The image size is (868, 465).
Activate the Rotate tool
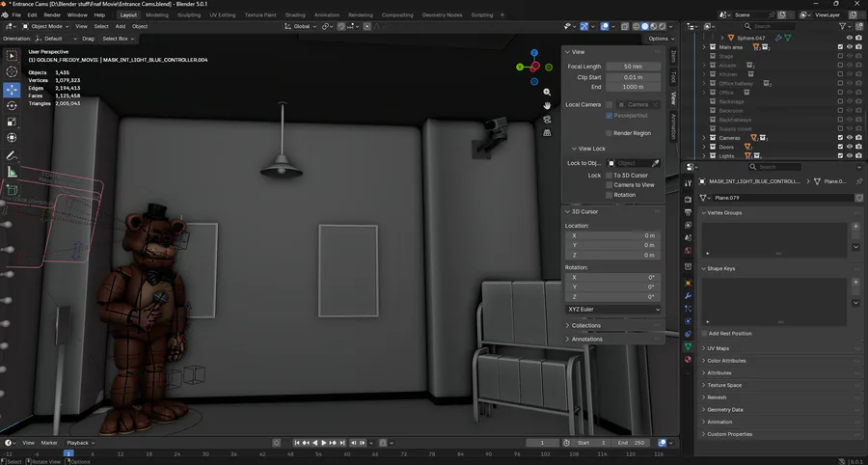click(12, 106)
